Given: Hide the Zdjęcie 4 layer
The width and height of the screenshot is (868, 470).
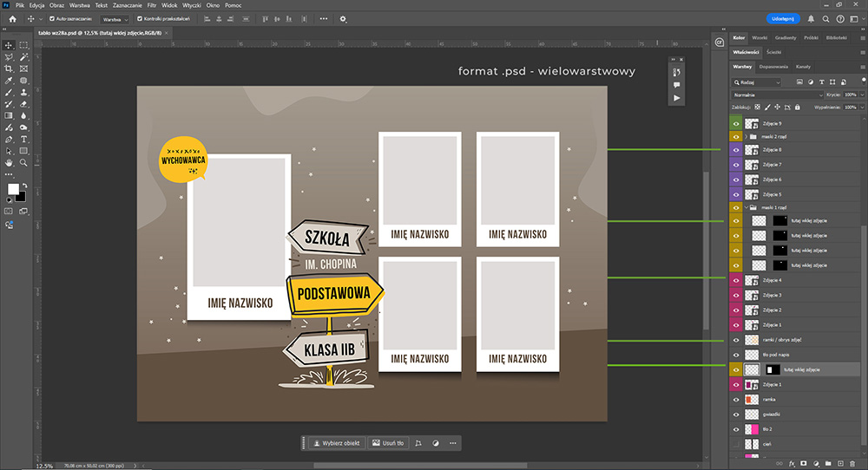Looking at the screenshot, I should tap(736, 280).
